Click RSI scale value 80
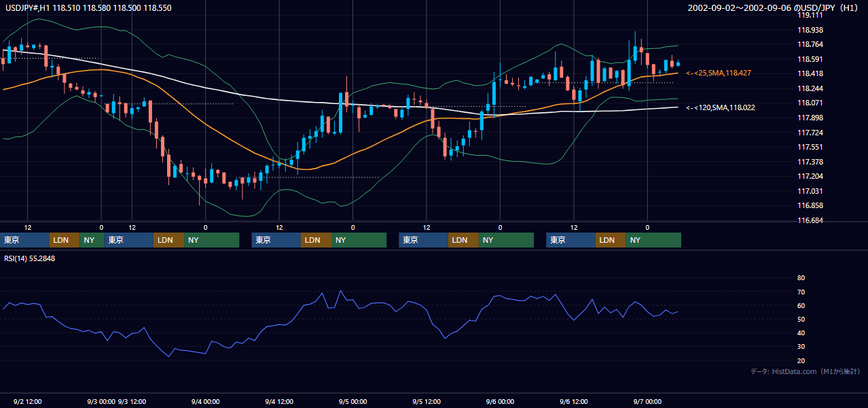Image resolution: width=868 pixels, height=408 pixels. pyautogui.click(x=801, y=278)
